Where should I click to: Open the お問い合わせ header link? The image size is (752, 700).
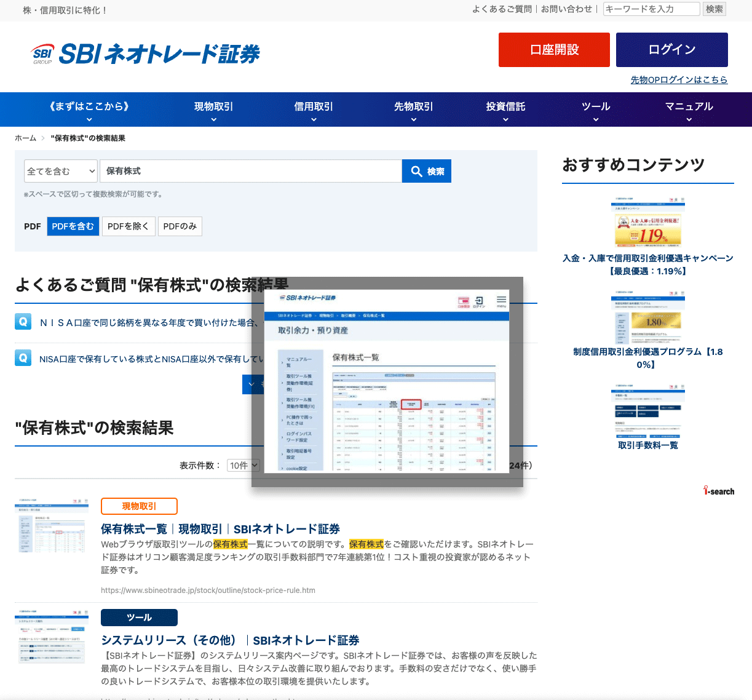[566, 9]
